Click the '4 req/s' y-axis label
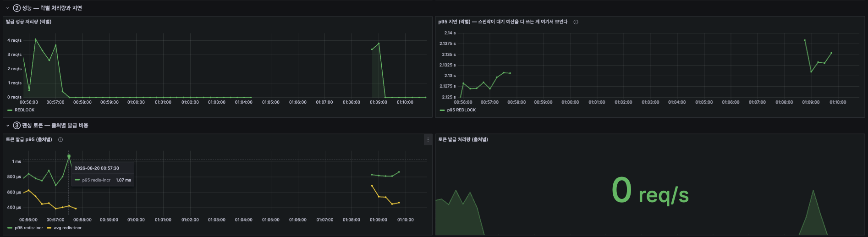The width and height of the screenshot is (868, 237). (x=14, y=40)
